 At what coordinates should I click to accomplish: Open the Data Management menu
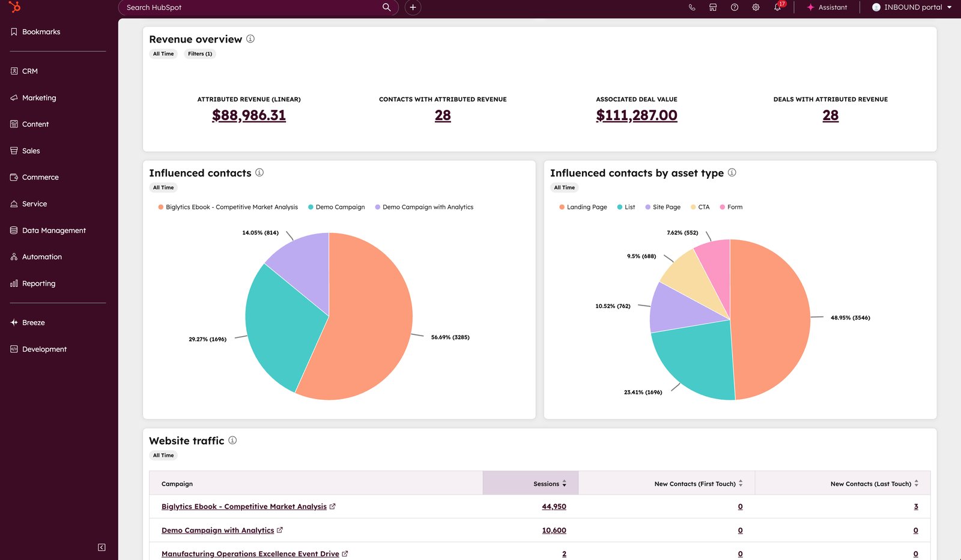48,230
